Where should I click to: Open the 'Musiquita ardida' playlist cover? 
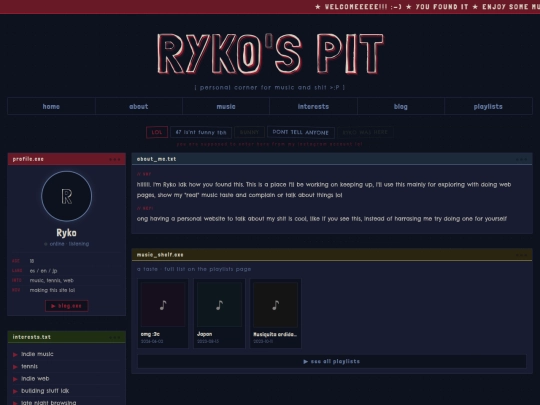(x=276, y=304)
